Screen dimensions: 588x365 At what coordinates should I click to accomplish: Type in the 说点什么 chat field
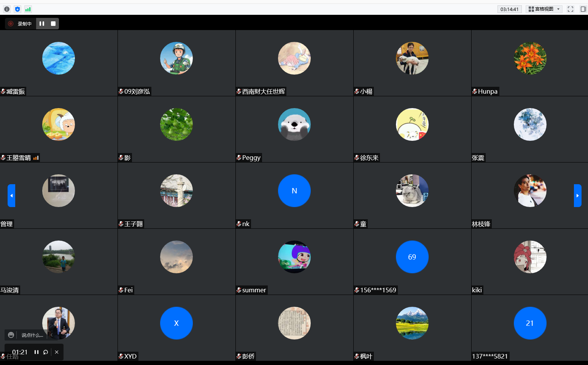pos(32,335)
